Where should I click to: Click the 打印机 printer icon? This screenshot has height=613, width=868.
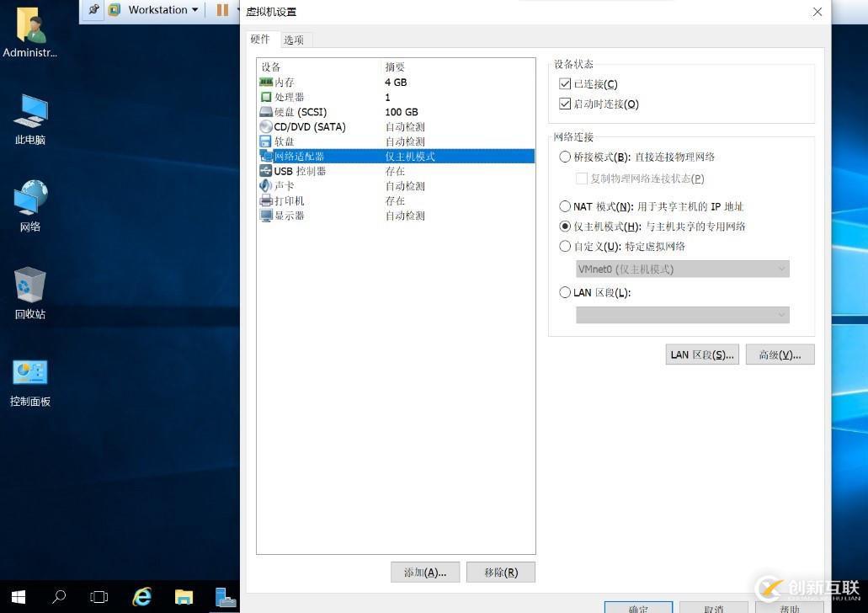click(x=266, y=200)
